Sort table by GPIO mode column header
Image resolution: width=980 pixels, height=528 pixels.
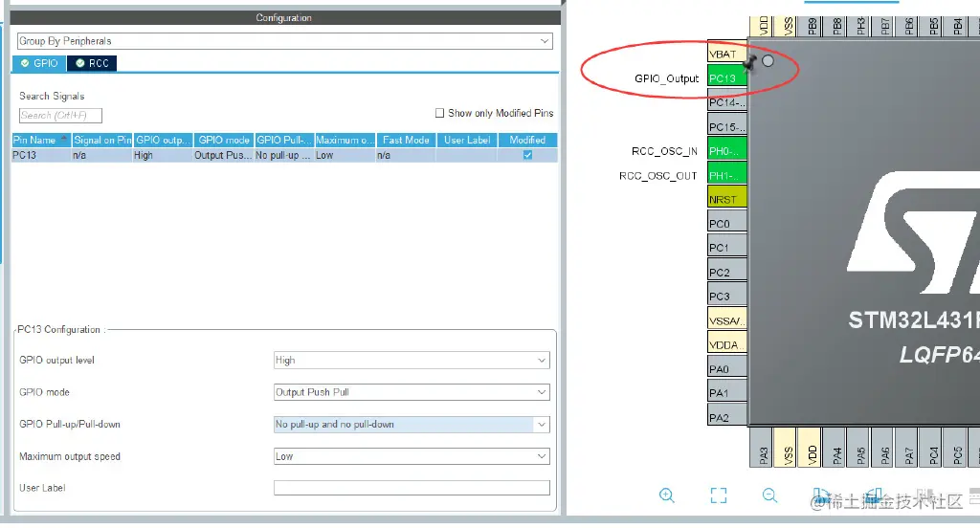tap(224, 140)
